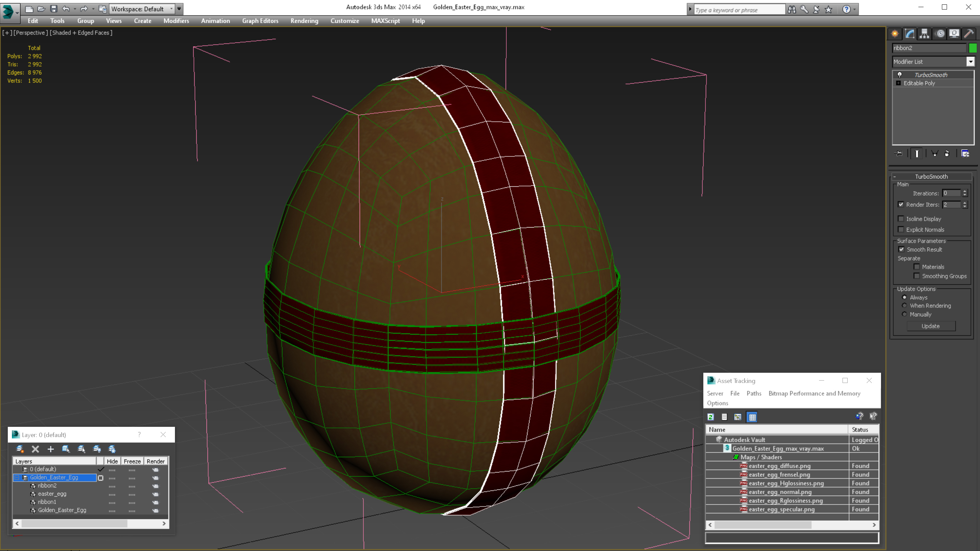Click the Open File folder icon
Viewport: 980px width, 551px height.
[42, 9]
